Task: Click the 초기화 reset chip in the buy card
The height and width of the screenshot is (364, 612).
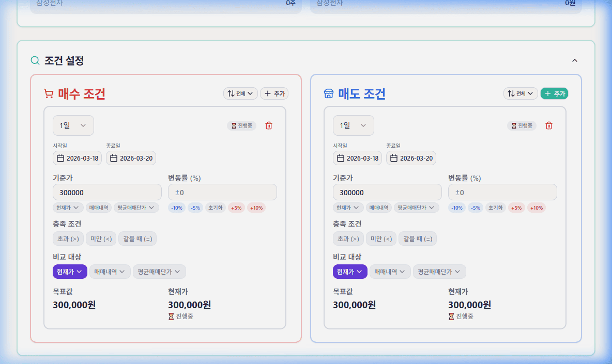Action: click(x=215, y=207)
